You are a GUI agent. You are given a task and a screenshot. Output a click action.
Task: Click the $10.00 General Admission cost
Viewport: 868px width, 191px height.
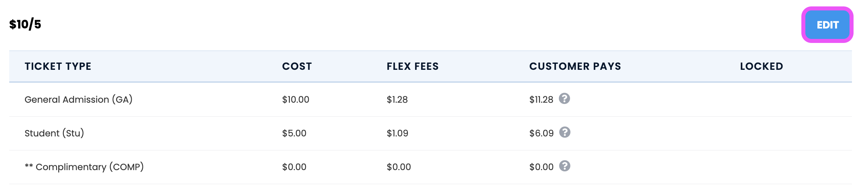(295, 100)
